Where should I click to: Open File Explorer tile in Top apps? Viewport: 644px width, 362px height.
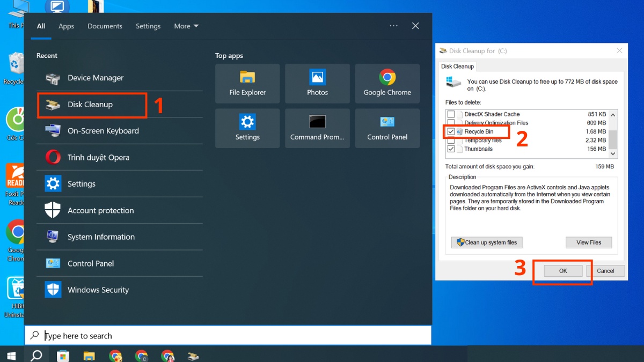(x=247, y=84)
